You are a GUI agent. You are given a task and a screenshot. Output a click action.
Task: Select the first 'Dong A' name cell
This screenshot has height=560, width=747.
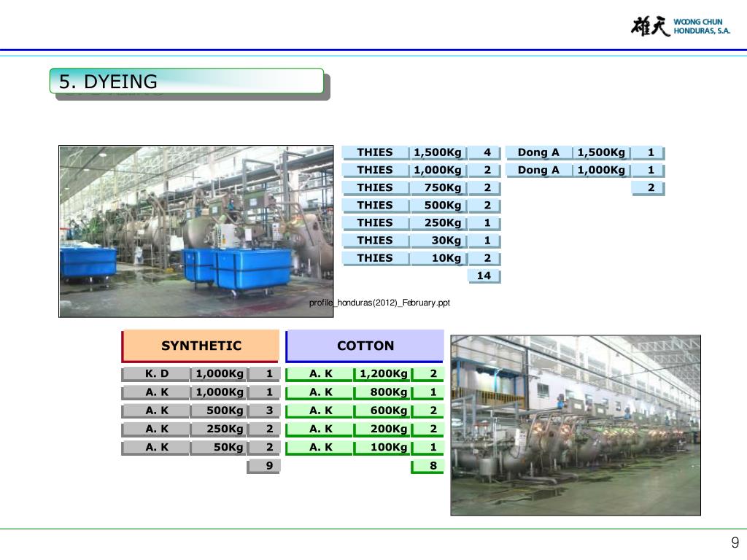pyautogui.click(x=538, y=152)
